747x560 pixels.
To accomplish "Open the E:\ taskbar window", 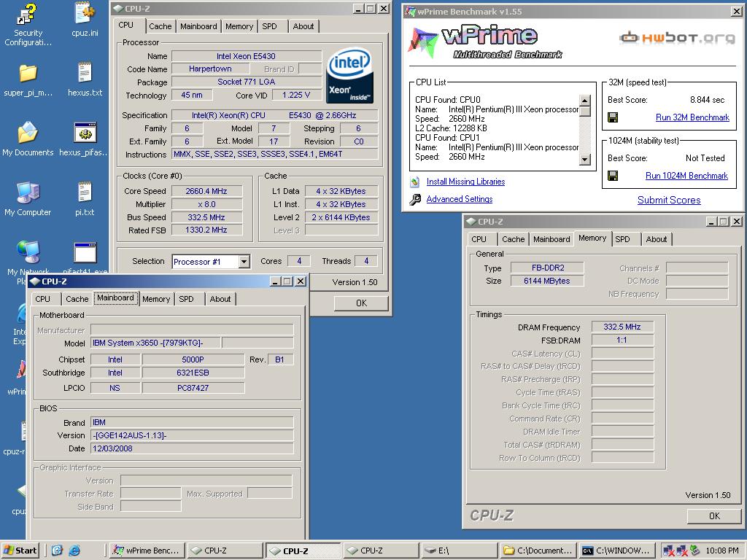I will tap(460, 551).
